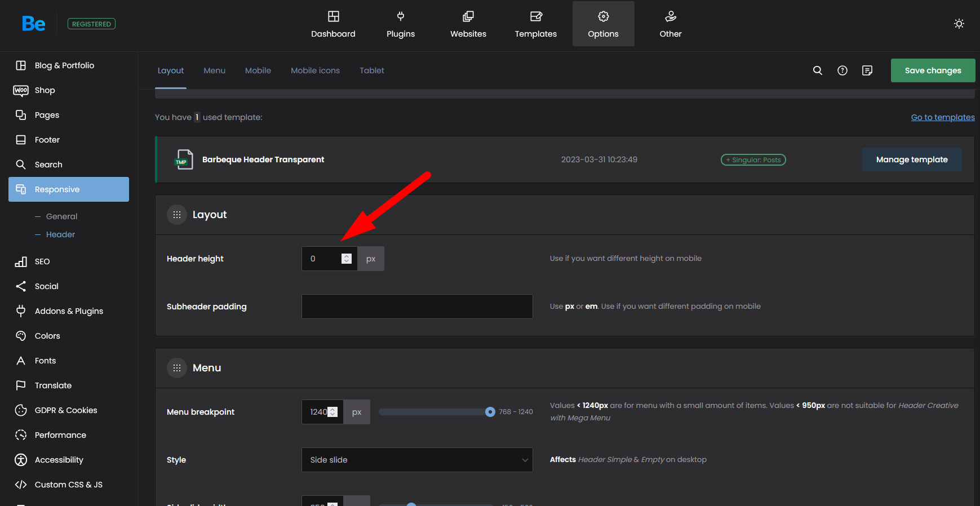Open SEO settings in sidebar

[69, 261]
